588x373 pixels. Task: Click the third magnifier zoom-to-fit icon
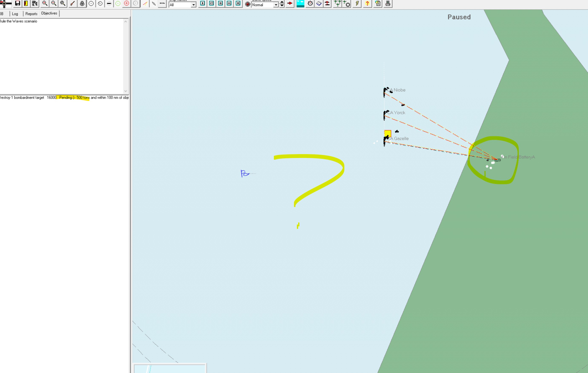pos(63,3)
